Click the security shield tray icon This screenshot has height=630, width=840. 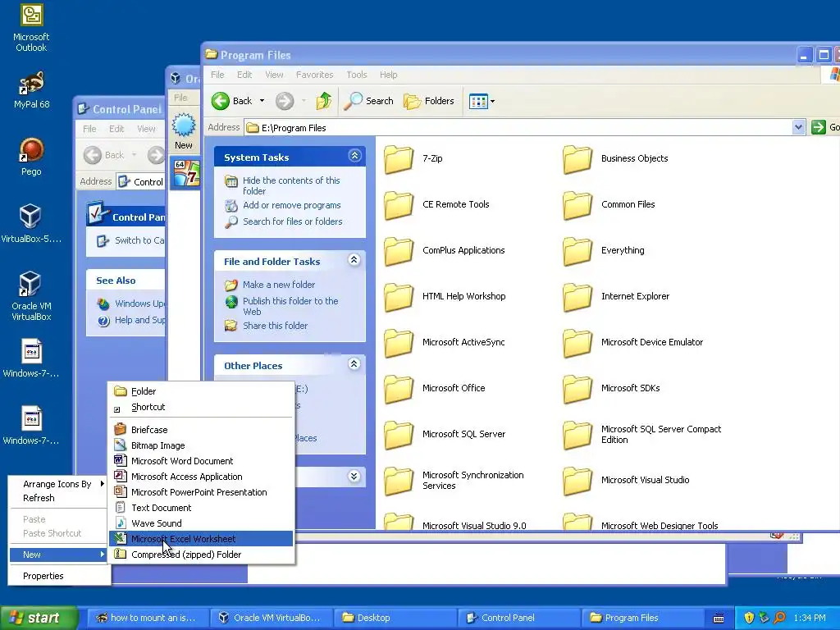click(749, 618)
